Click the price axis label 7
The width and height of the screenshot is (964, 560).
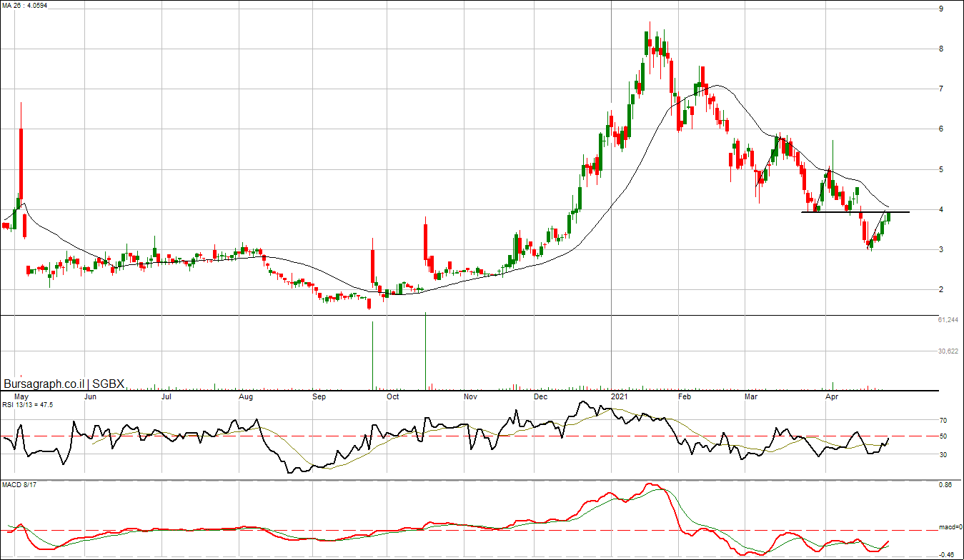(x=942, y=89)
